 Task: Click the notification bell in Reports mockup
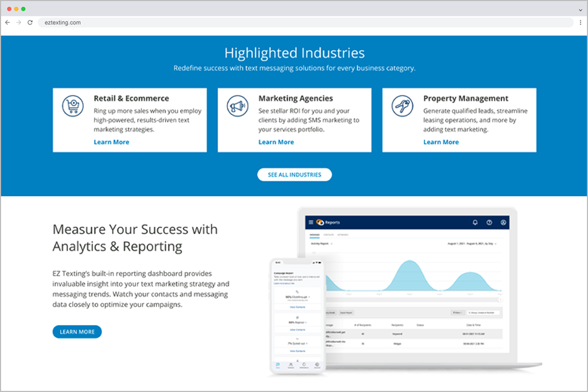click(x=475, y=222)
